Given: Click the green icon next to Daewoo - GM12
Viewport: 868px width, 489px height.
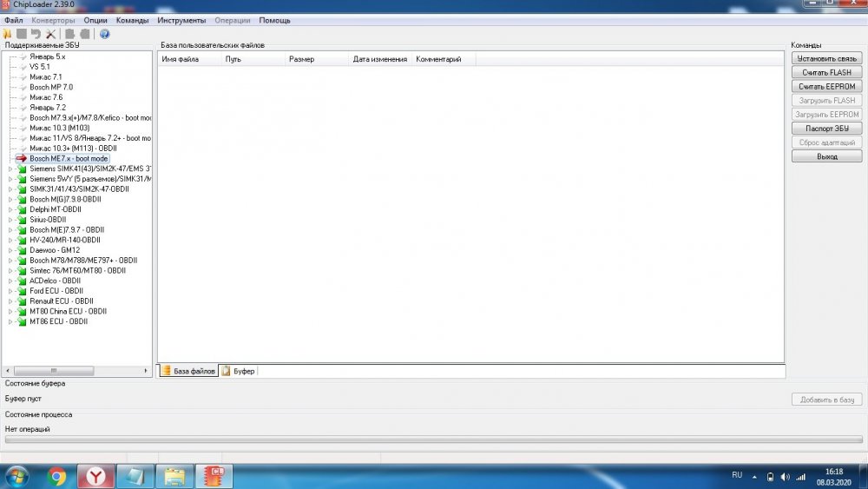Looking at the screenshot, I should click(23, 250).
